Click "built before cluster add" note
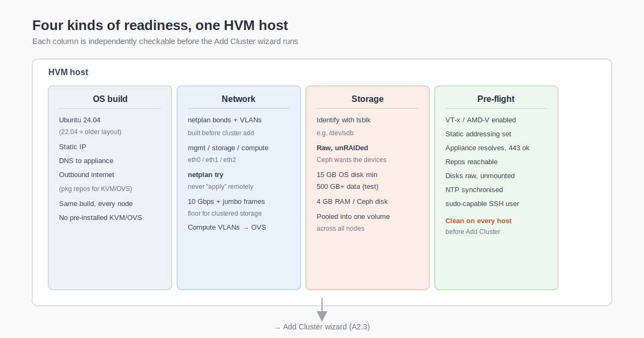The image size is (644, 338). coord(221,133)
